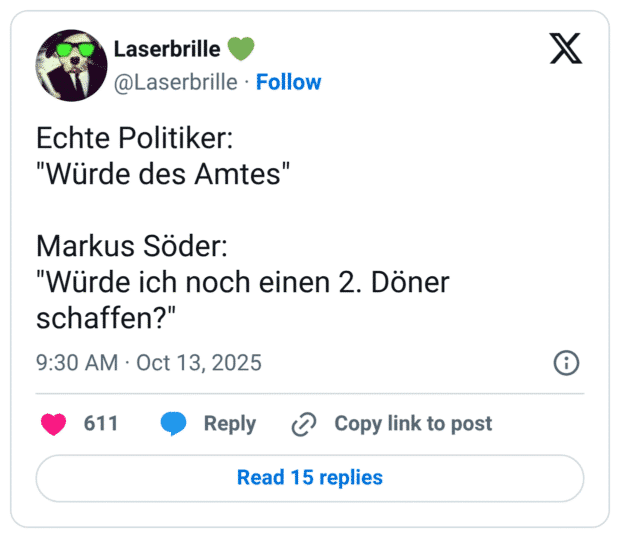Click the Laserbrille display name
The height and width of the screenshot is (538, 620).
coord(167,48)
